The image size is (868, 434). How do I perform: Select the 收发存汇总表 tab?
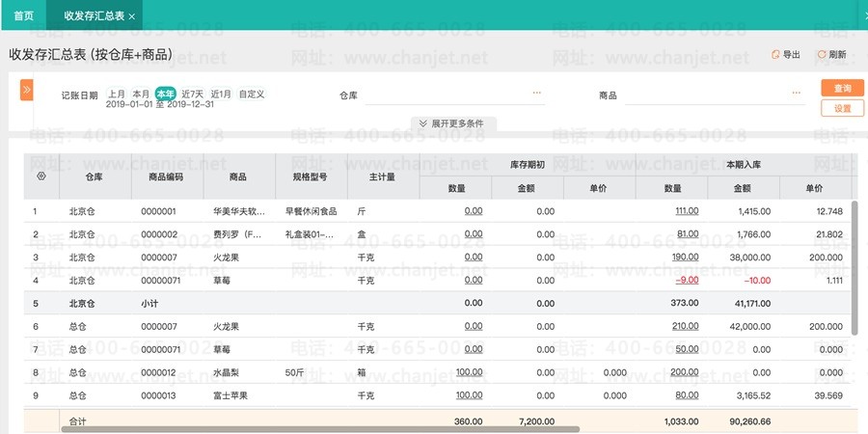[95, 15]
